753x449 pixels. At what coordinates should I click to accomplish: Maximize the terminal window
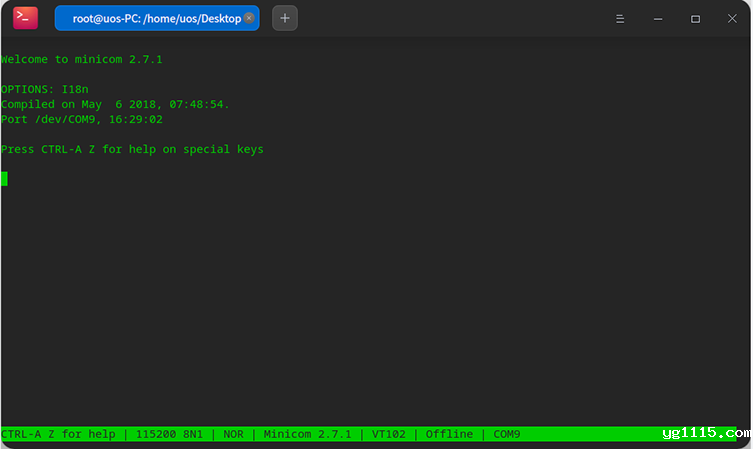point(695,19)
